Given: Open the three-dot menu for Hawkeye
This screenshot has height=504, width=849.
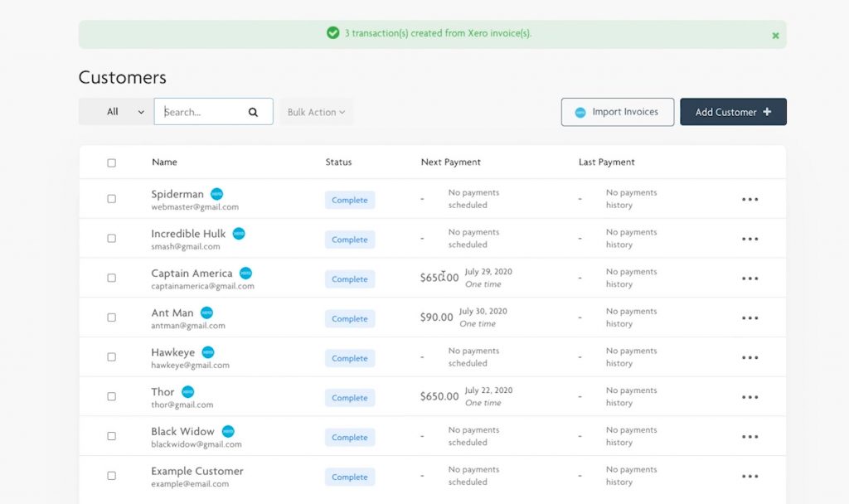Looking at the screenshot, I should point(750,357).
